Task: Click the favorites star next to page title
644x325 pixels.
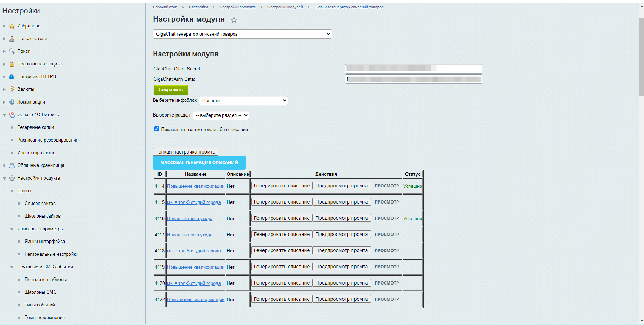Action: pos(234,20)
